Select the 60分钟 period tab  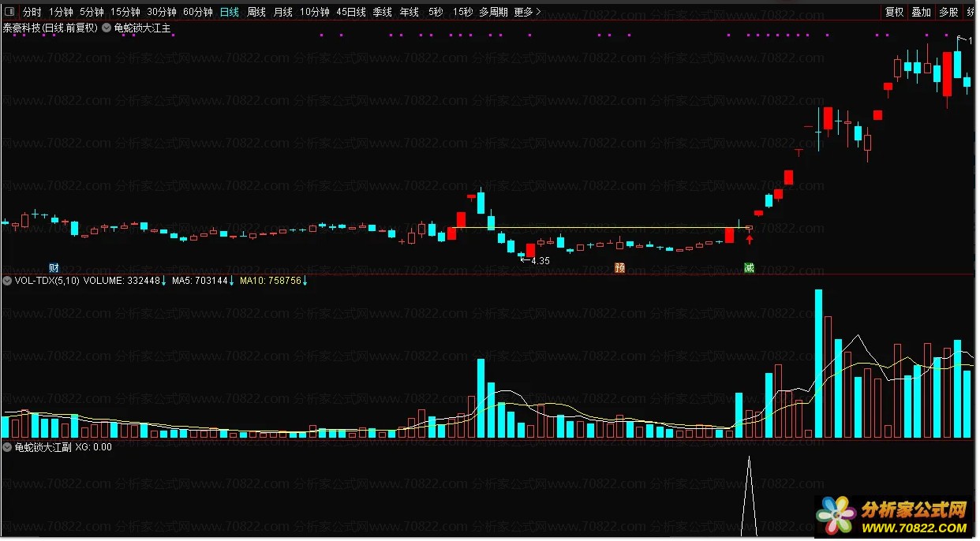(197, 12)
